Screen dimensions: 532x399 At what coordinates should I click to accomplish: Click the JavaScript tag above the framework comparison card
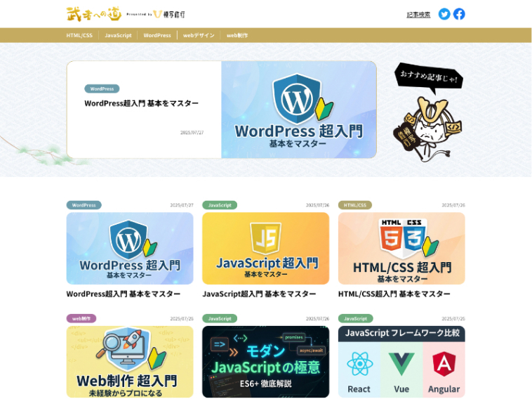point(356,318)
